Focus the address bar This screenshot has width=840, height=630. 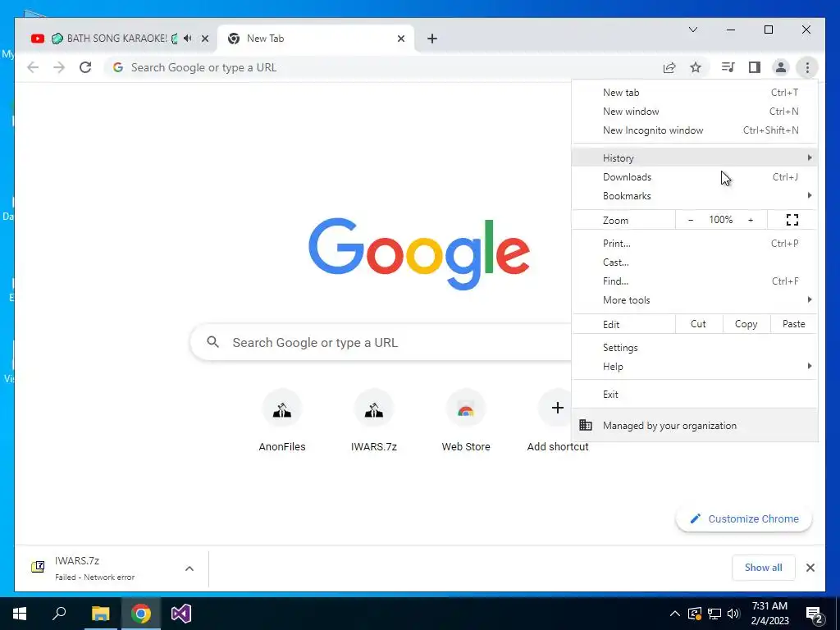click(x=383, y=67)
